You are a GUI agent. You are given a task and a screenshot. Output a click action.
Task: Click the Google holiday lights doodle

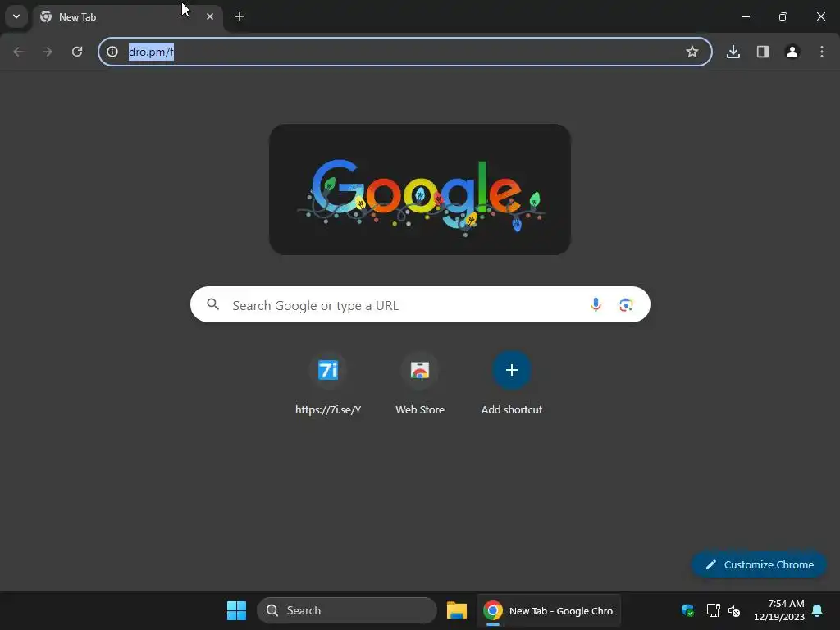tap(420, 189)
